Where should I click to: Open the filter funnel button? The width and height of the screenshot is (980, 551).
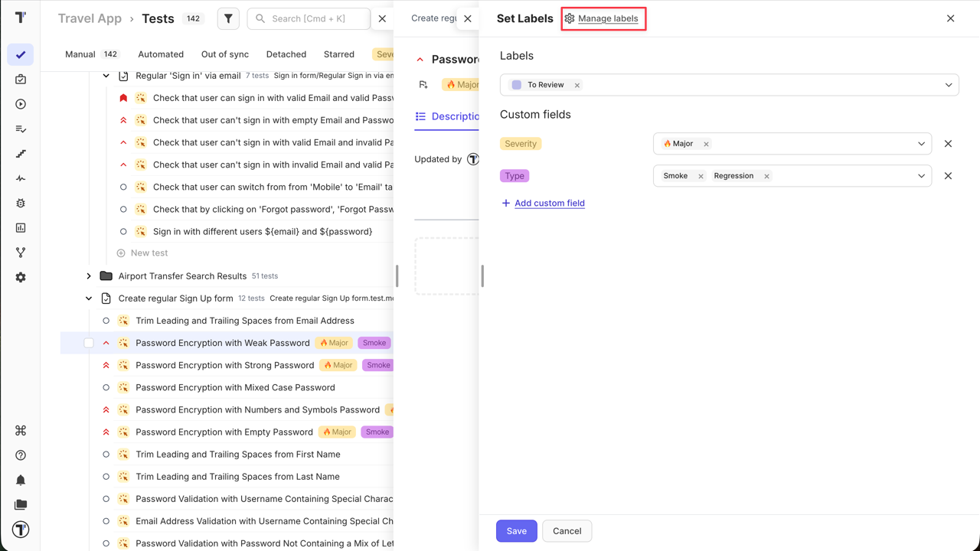tap(228, 18)
